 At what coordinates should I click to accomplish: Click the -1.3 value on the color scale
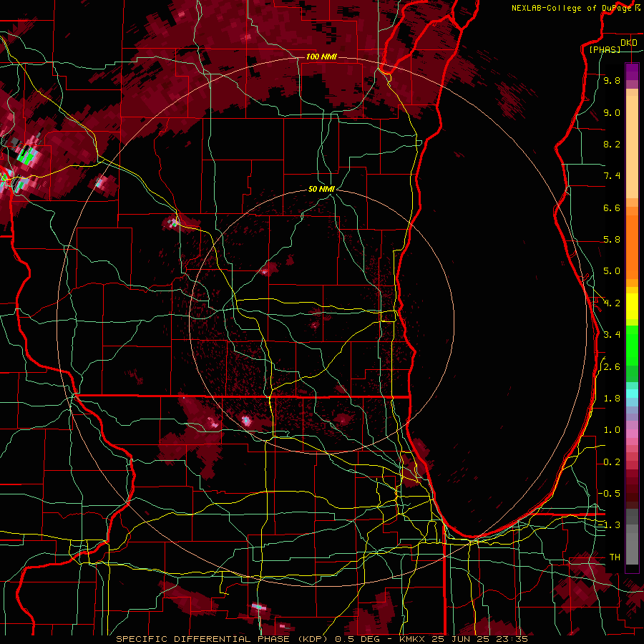point(610,525)
